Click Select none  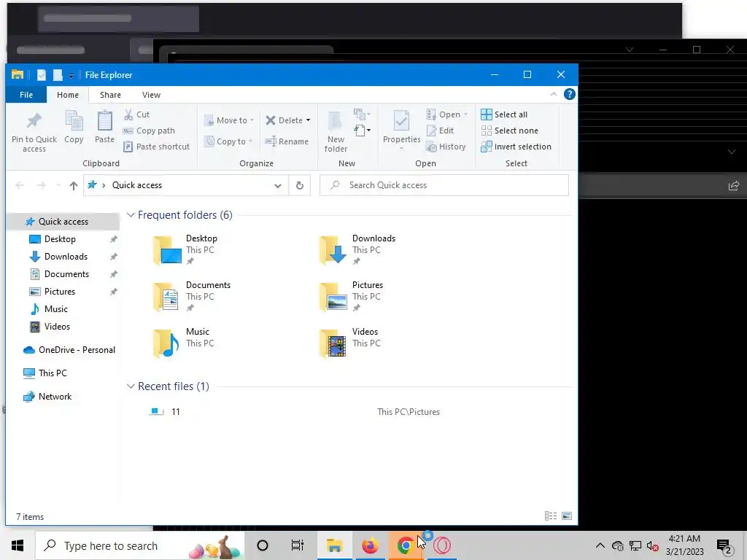[509, 131]
